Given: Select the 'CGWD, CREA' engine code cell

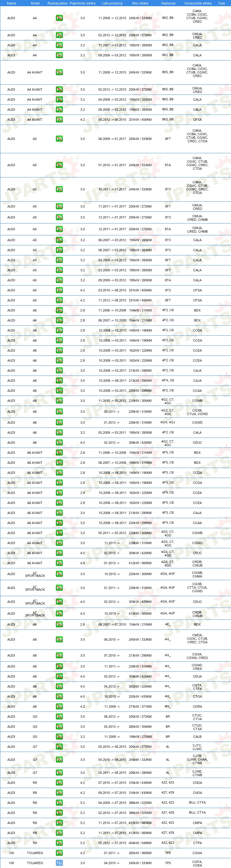Looking at the screenshot, I should click(197, 667).
